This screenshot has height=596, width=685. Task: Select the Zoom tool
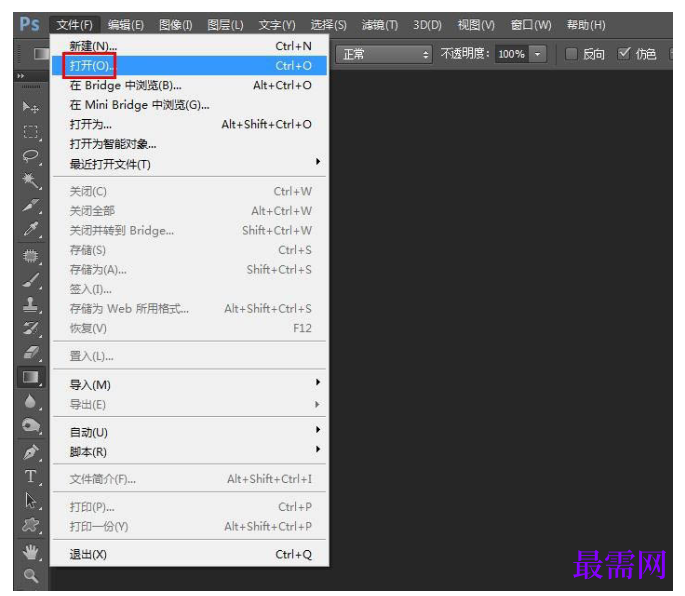click(31, 576)
